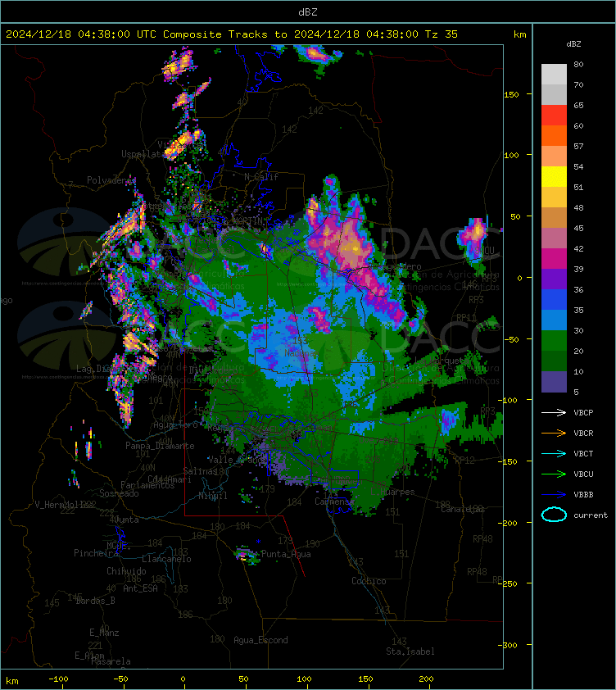Click the 'Pasarela' place label
Image resolution: width=616 pixels, height=690 pixels.
111,661
